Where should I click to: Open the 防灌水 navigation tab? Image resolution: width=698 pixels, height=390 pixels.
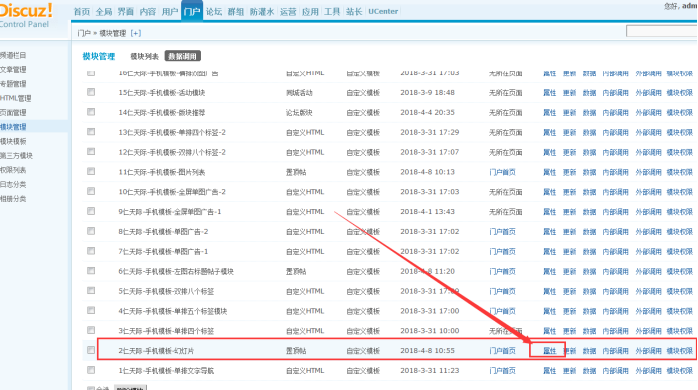[x=262, y=12]
